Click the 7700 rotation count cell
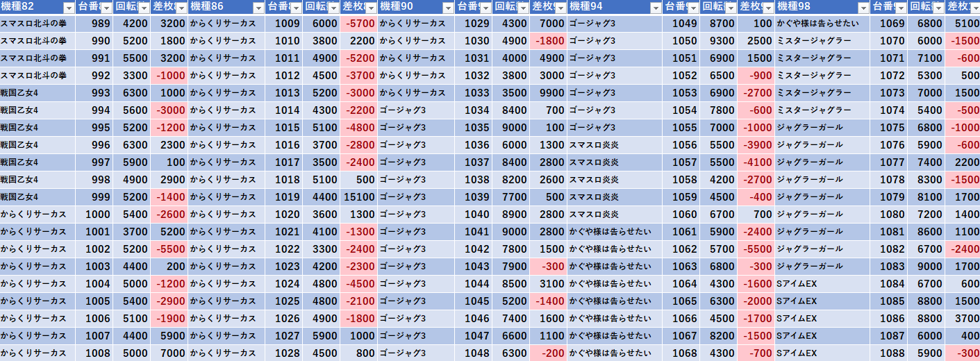The width and height of the screenshot is (980, 361). pos(511,197)
